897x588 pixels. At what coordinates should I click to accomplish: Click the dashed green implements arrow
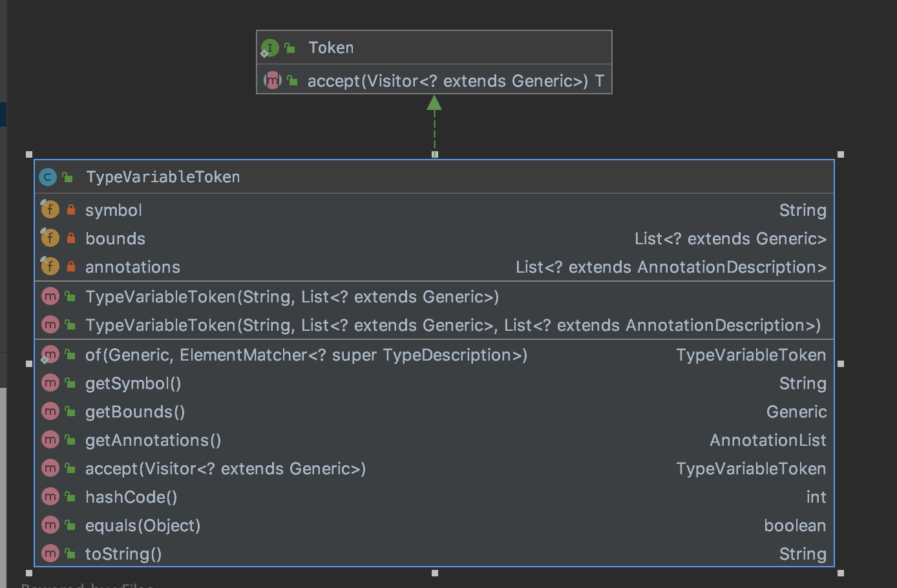(x=434, y=126)
